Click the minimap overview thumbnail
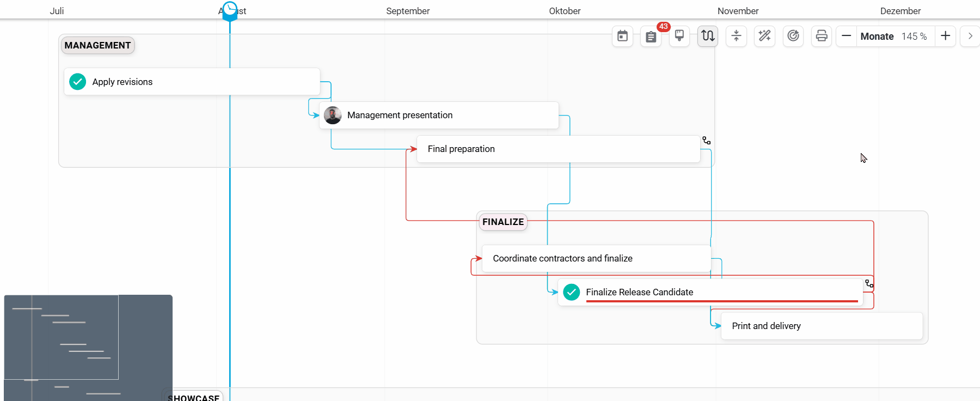This screenshot has width=980, height=401. tap(88, 348)
